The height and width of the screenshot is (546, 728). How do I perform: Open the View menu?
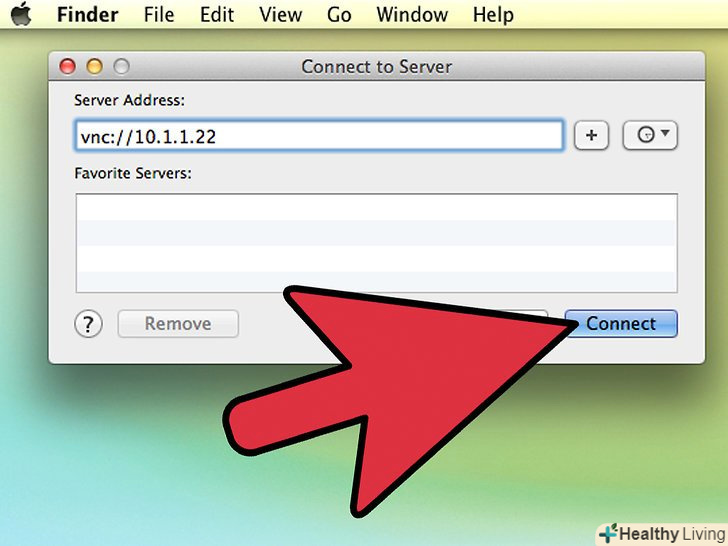pos(280,14)
